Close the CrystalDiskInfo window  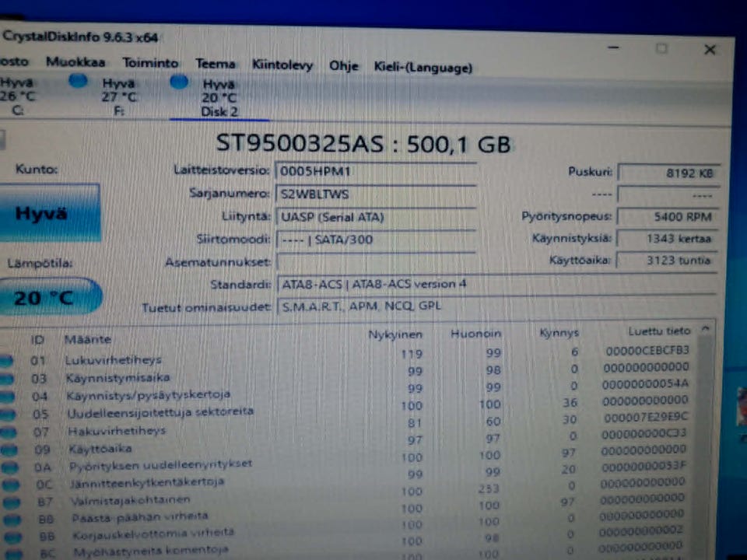point(710,50)
